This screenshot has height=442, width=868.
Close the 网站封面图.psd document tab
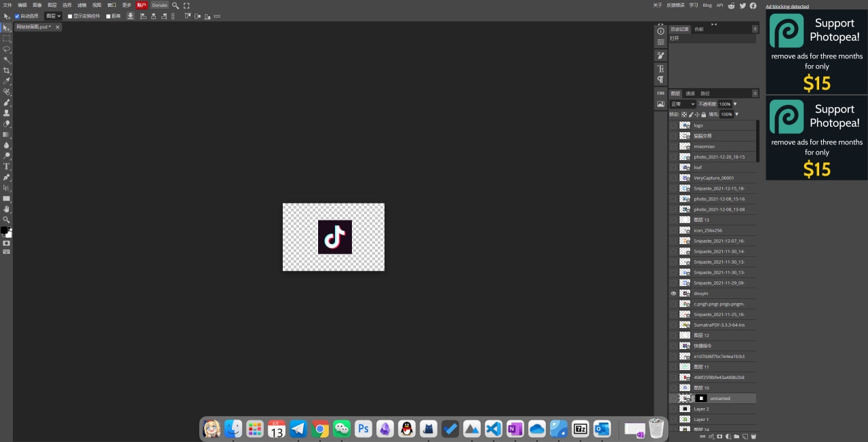coord(58,27)
